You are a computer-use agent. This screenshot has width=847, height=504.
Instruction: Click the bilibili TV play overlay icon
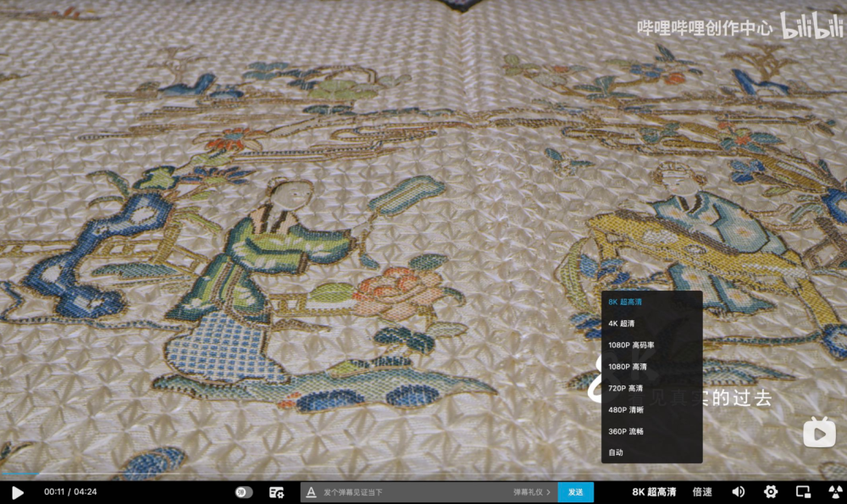click(x=819, y=432)
